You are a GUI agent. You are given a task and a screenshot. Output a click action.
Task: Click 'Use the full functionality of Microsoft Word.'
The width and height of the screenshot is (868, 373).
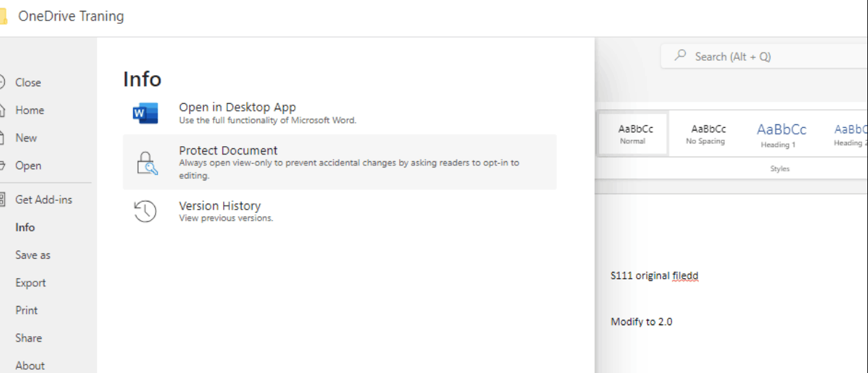pos(267,120)
